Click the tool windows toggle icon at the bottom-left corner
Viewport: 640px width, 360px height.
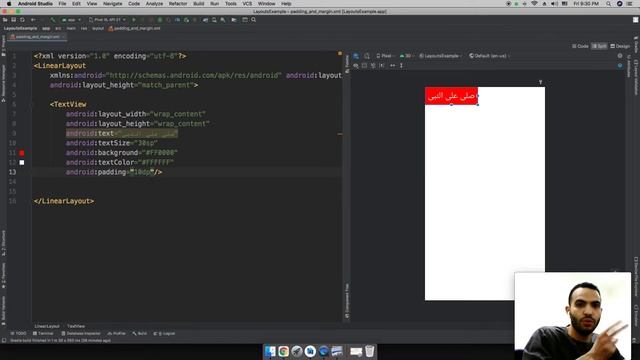4,340
